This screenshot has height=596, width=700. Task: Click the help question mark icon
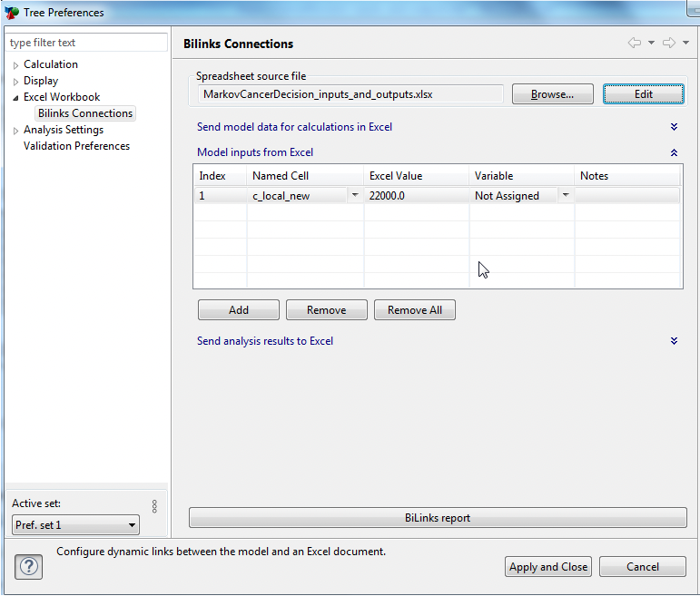[x=29, y=567]
